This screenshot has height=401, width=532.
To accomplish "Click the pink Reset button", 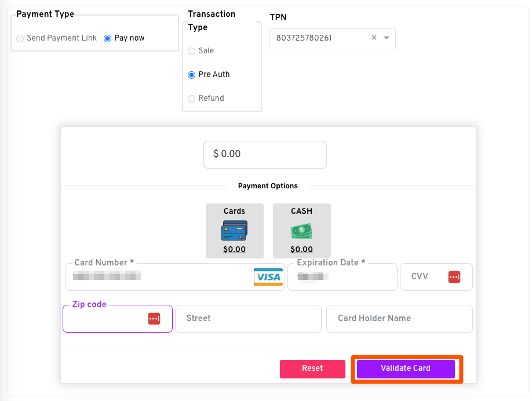I will tap(312, 369).
